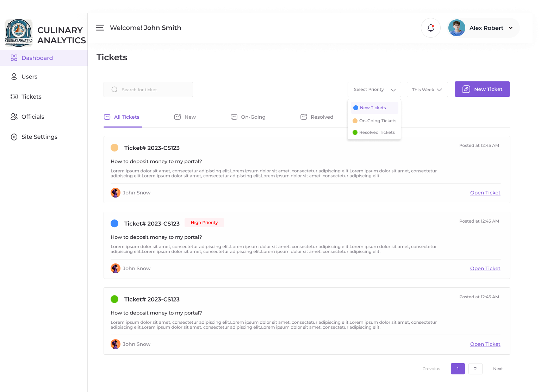Choose On-Going Tickets priority option

pyautogui.click(x=377, y=121)
